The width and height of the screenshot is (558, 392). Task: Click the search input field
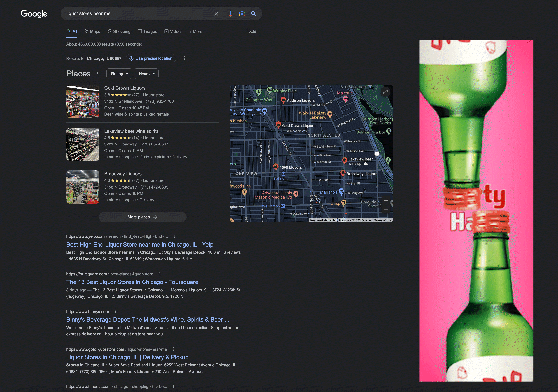pos(138,14)
